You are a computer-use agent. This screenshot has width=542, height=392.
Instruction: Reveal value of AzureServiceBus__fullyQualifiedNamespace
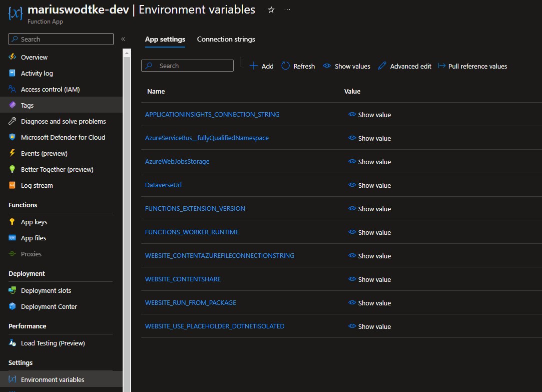pyautogui.click(x=369, y=138)
